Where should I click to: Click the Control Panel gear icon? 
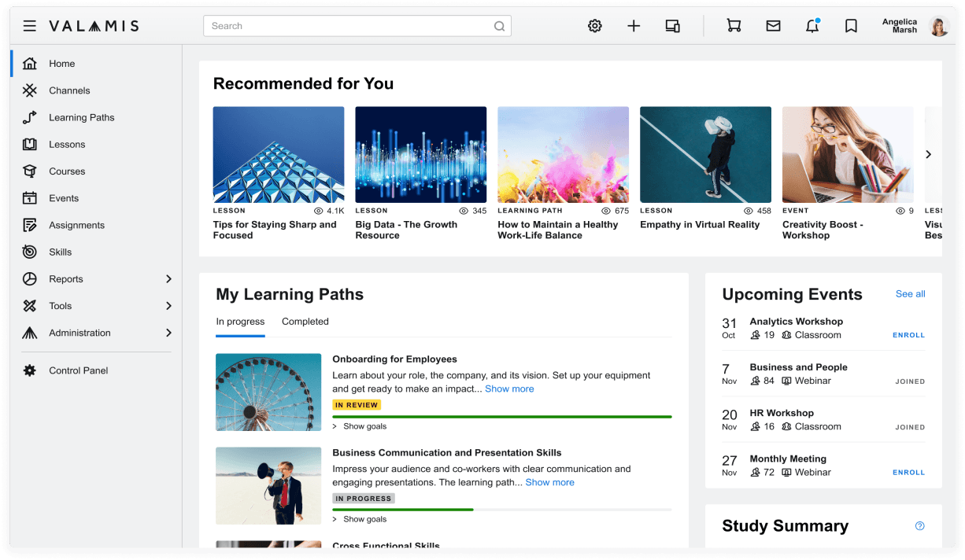click(30, 370)
